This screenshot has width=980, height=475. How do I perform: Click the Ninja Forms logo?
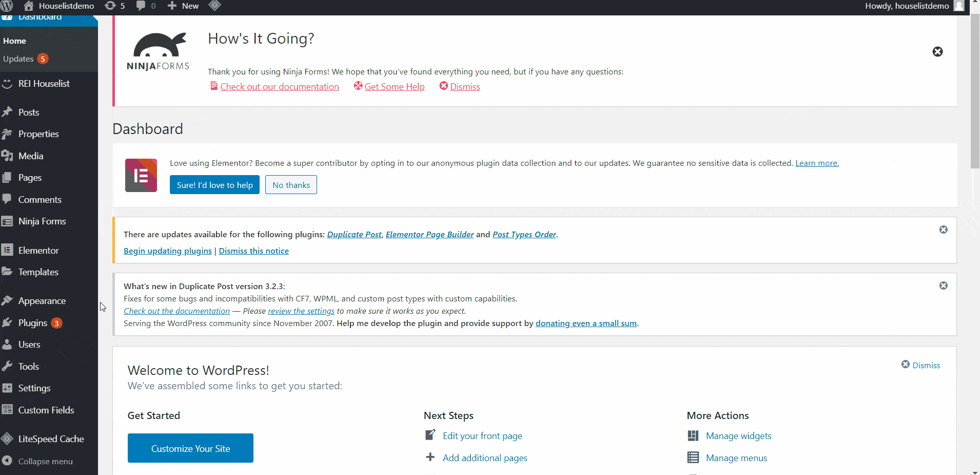(x=158, y=51)
